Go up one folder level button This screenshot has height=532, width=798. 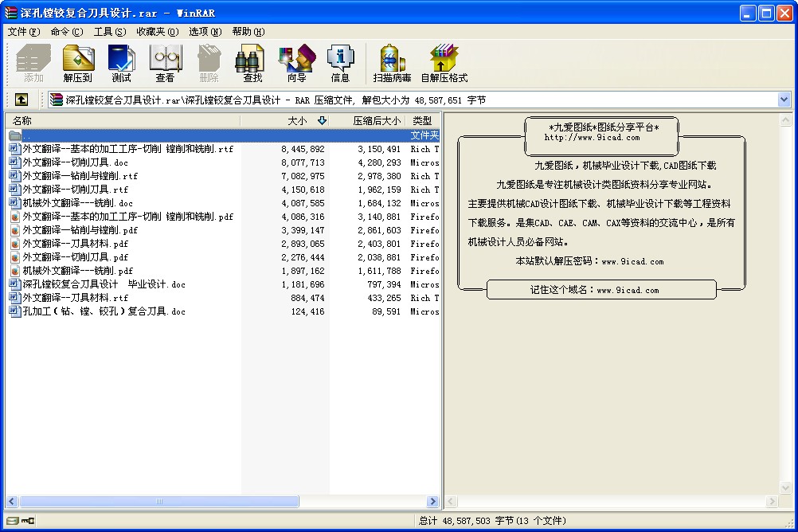click(22, 100)
